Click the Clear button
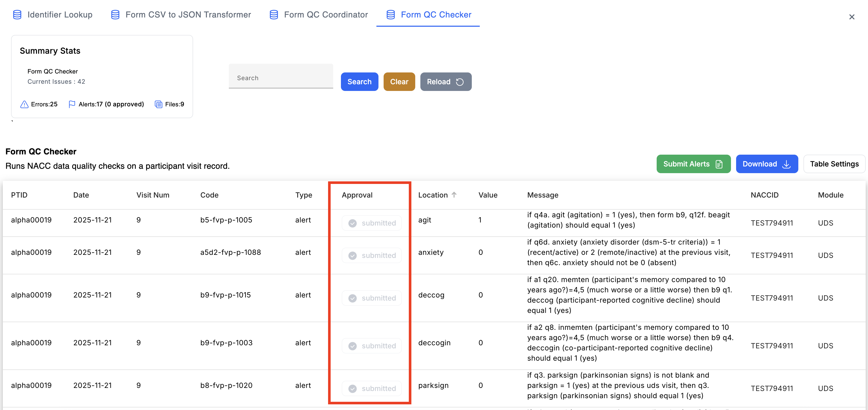The height and width of the screenshot is (410, 868). [399, 81]
